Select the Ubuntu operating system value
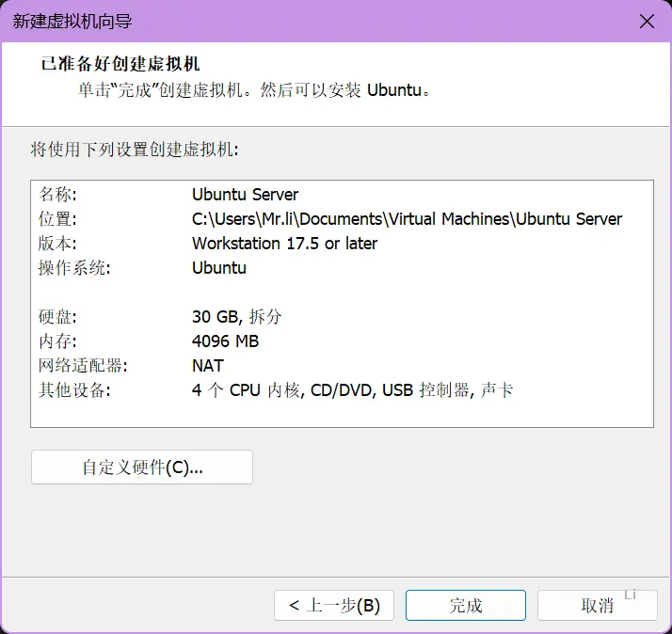This screenshot has width=672, height=634. (219, 268)
